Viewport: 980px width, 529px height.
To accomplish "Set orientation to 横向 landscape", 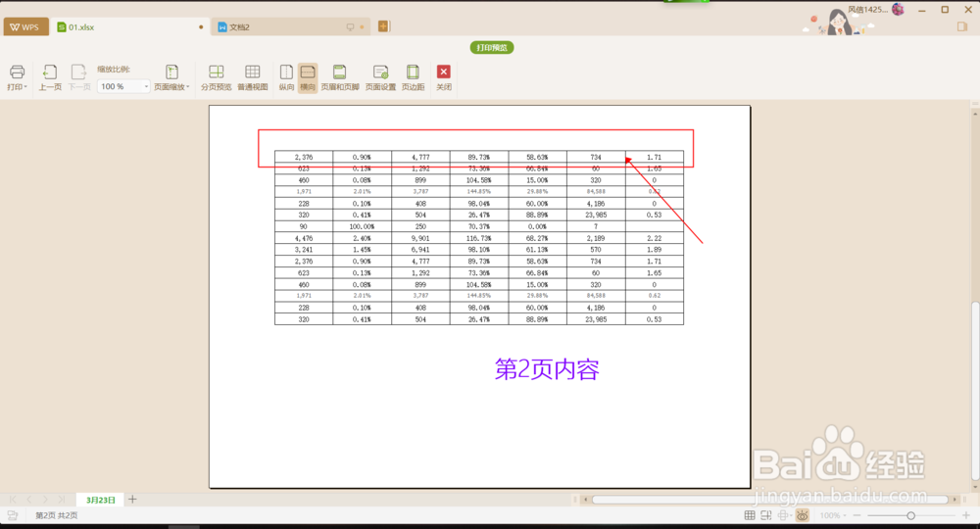I will 308,77.
